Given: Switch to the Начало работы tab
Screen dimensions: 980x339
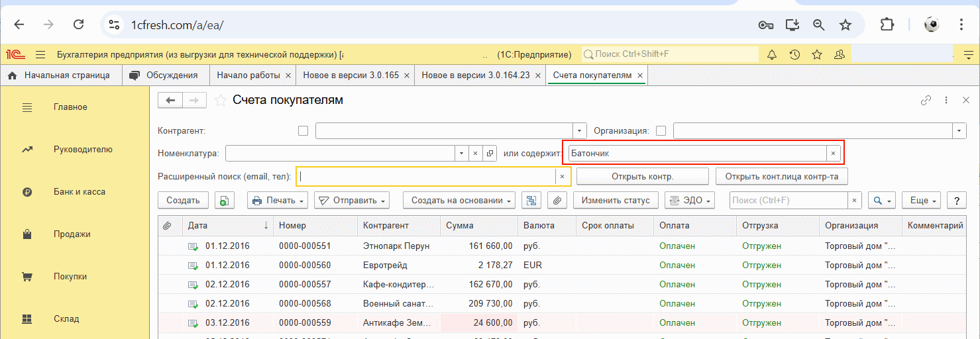Looking at the screenshot, I should pos(248,75).
